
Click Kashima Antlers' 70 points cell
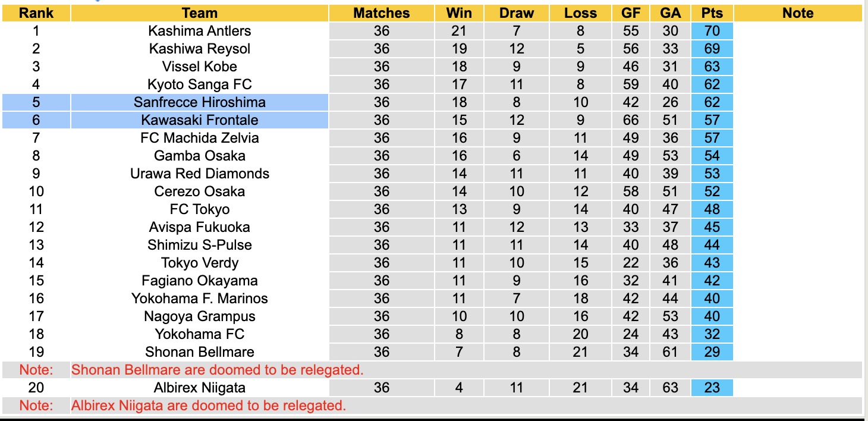(712, 31)
